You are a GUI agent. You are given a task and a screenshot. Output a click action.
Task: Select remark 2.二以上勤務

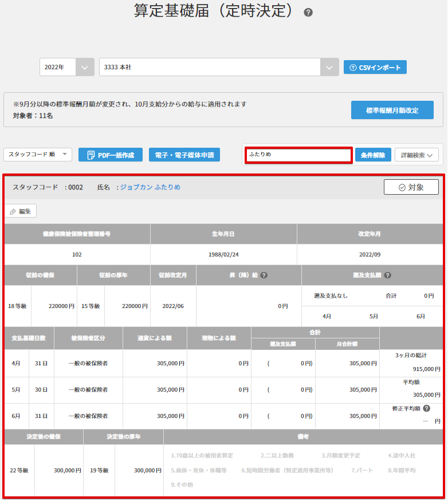tap(277, 455)
